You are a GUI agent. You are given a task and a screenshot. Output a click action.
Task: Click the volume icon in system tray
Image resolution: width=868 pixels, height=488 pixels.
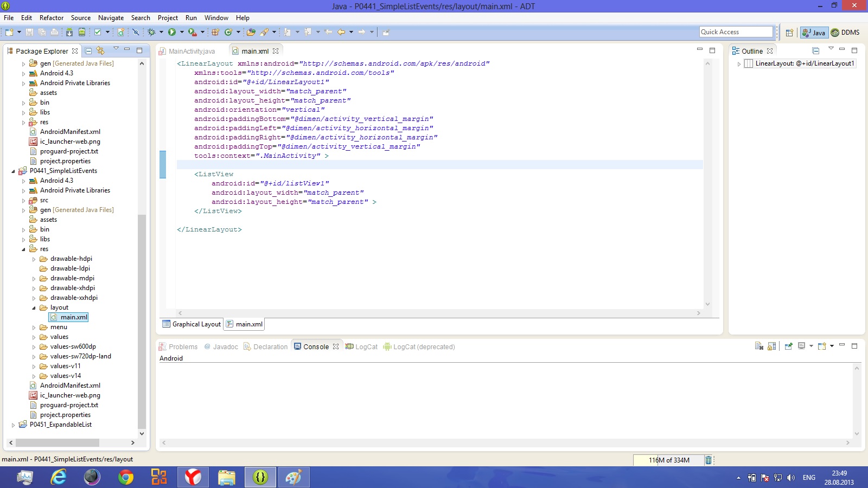coord(791,478)
